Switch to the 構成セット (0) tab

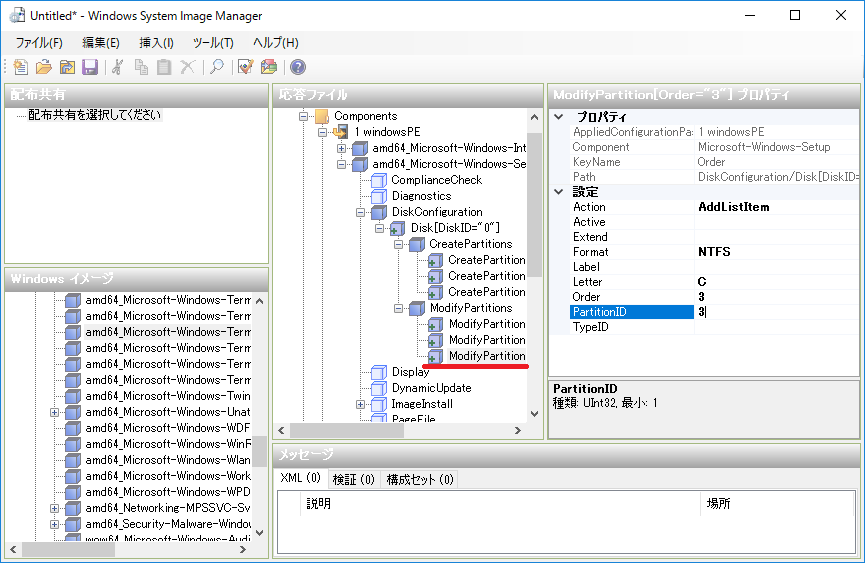tap(420, 480)
